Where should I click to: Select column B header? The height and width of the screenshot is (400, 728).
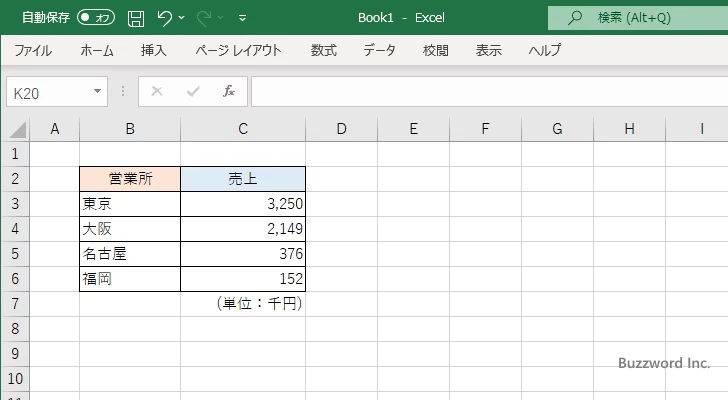click(130, 129)
